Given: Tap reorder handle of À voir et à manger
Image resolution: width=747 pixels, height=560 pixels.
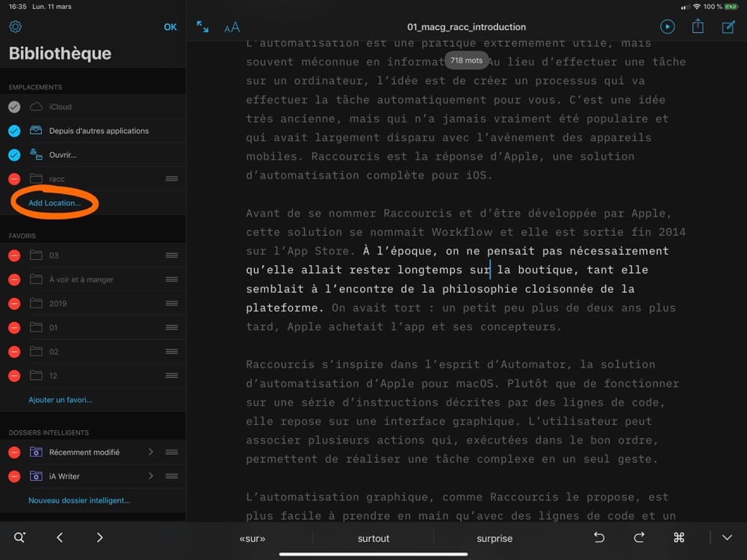Looking at the screenshot, I should click(x=172, y=279).
